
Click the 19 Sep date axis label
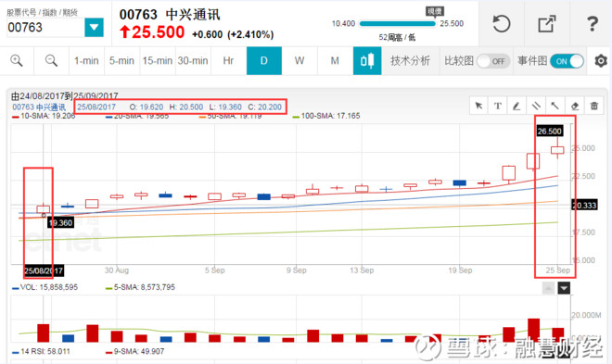[460, 270]
